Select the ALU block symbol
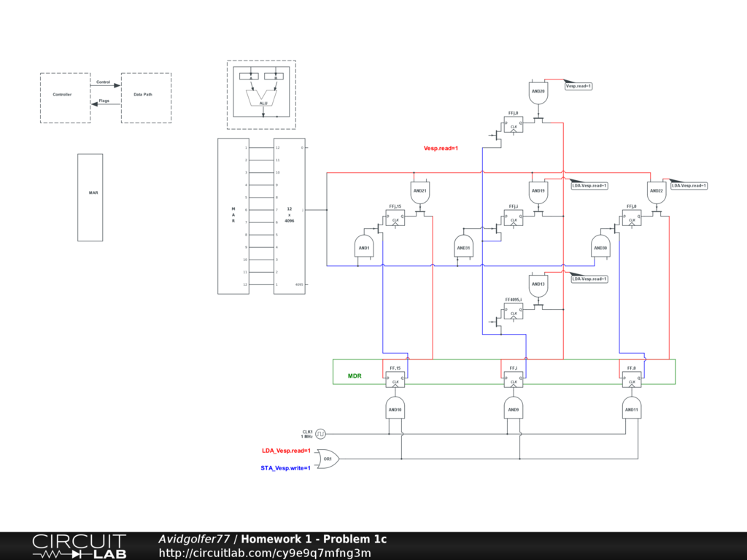The image size is (747, 560). (263, 97)
